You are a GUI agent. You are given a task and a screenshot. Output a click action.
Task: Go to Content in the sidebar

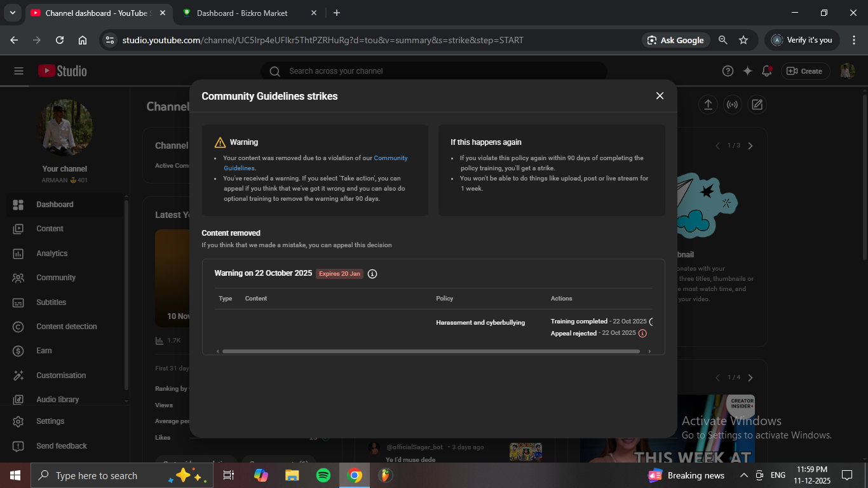[x=50, y=229]
